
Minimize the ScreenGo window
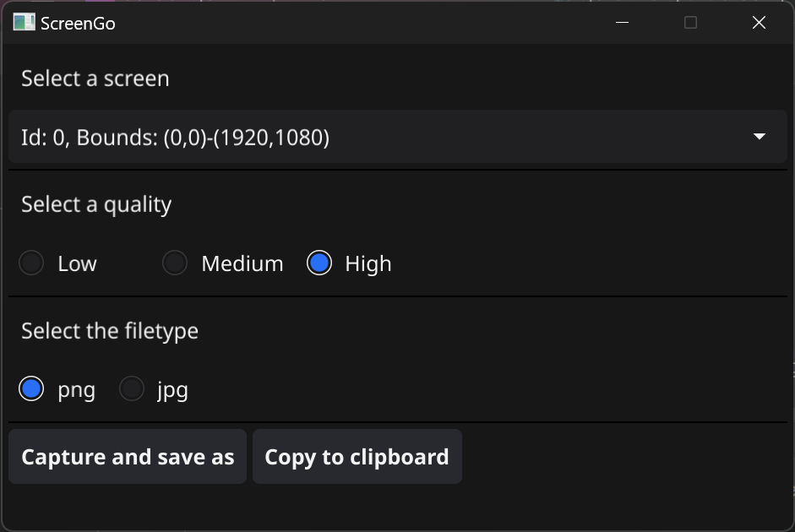coord(623,23)
